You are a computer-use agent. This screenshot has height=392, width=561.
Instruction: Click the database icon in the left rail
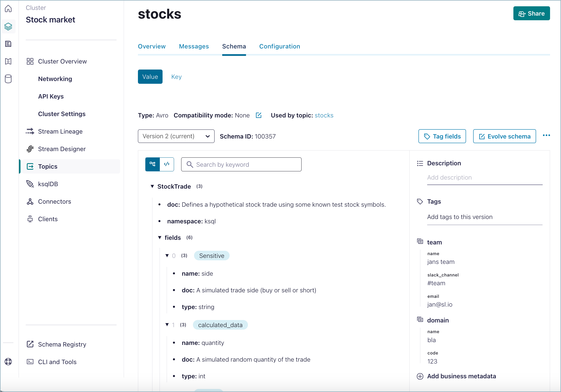pyautogui.click(x=8, y=79)
